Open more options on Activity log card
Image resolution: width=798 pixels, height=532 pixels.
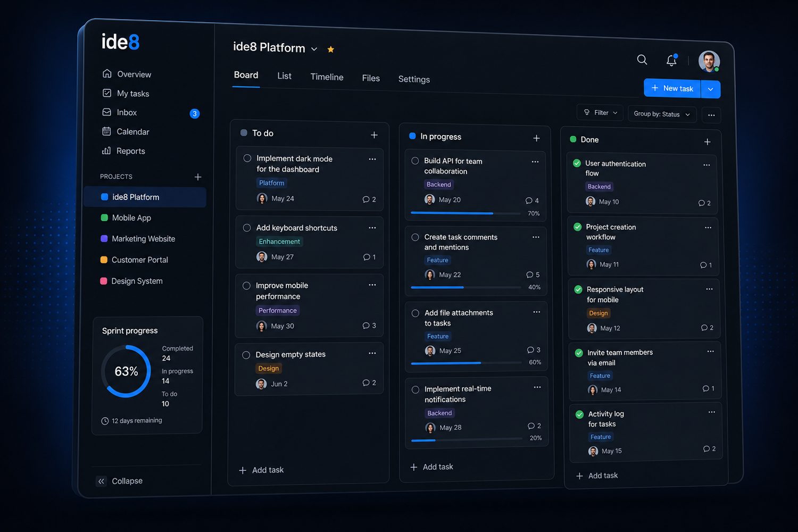(711, 412)
